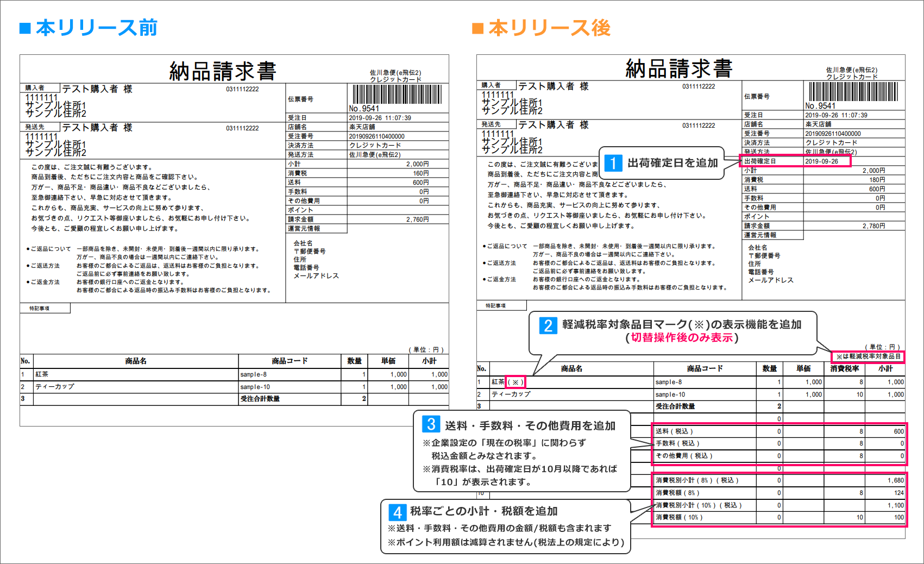The width and height of the screenshot is (924, 564).
Task: Click the 消費税率 column header
Action: (x=844, y=368)
